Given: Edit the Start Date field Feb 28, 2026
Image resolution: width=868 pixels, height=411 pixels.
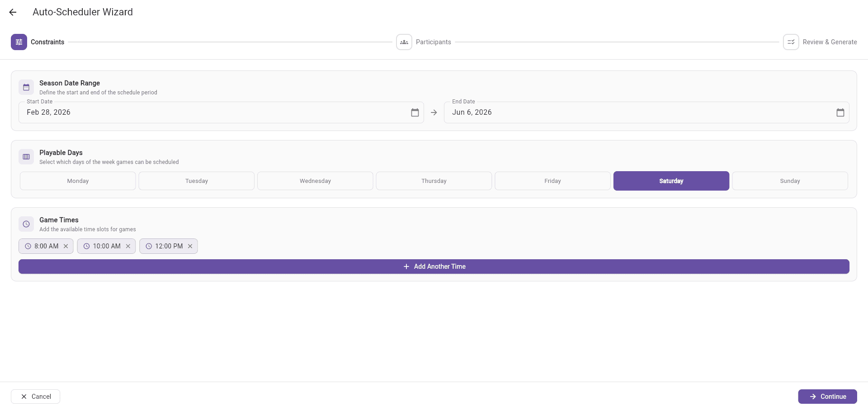Looking at the screenshot, I should pyautogui.click(x=221, y=112).
